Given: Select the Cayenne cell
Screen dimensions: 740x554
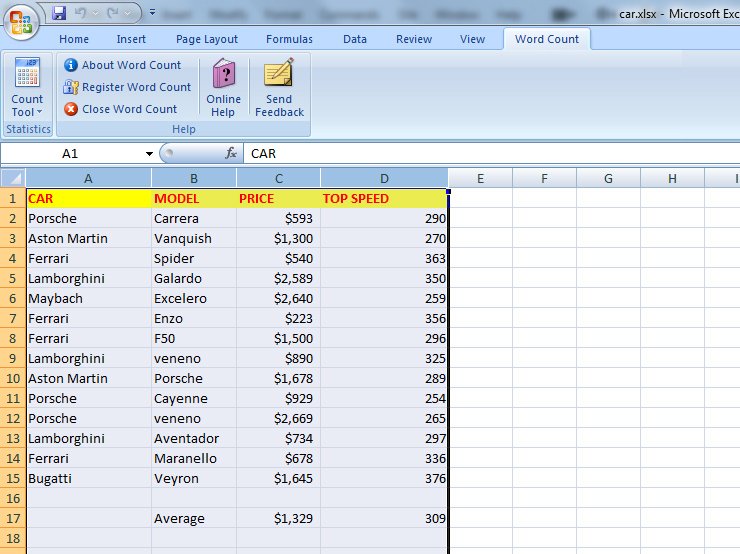Looking at the screenshot, I should [x=193, y=398].
